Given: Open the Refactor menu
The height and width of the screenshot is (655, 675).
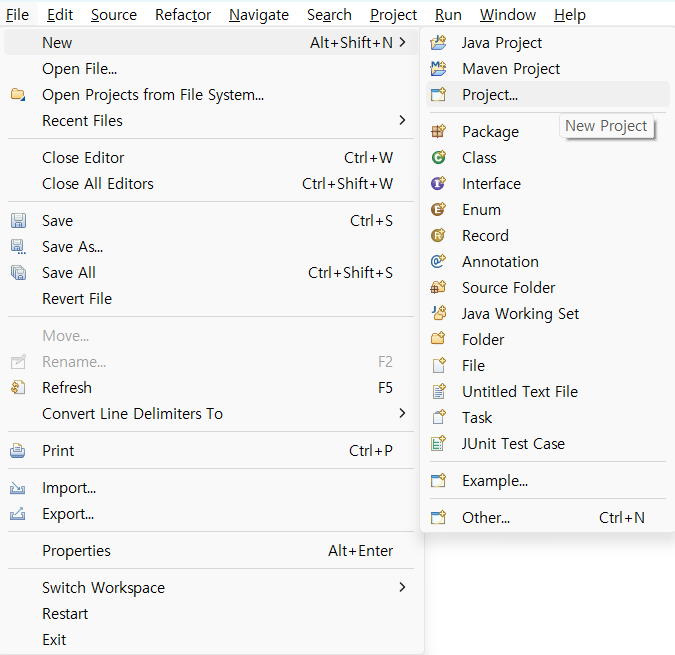Looking at the screenshot, I should [183, 15].
